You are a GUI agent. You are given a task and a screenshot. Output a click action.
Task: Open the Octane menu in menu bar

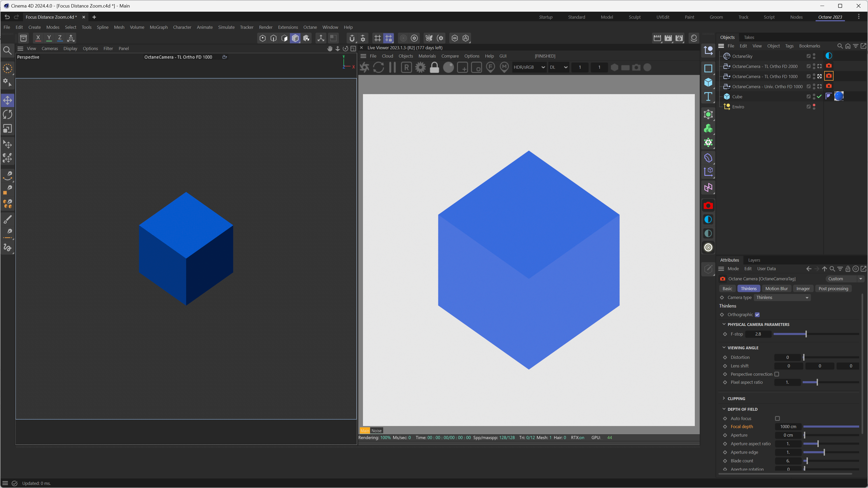310,27
